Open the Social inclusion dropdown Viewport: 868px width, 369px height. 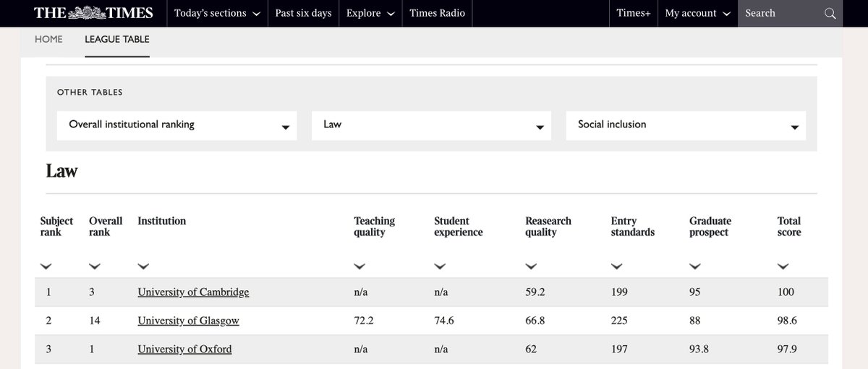pos(686,125)
